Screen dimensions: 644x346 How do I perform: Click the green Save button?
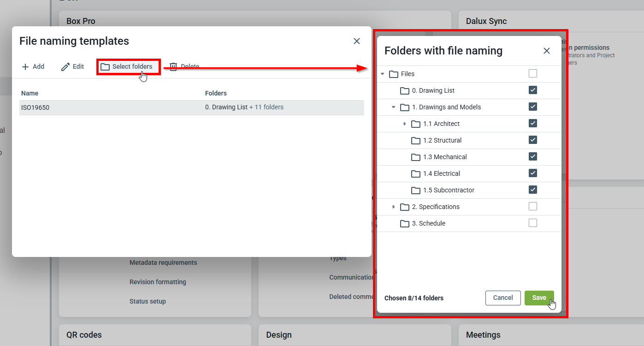click(x=539, y=298)
